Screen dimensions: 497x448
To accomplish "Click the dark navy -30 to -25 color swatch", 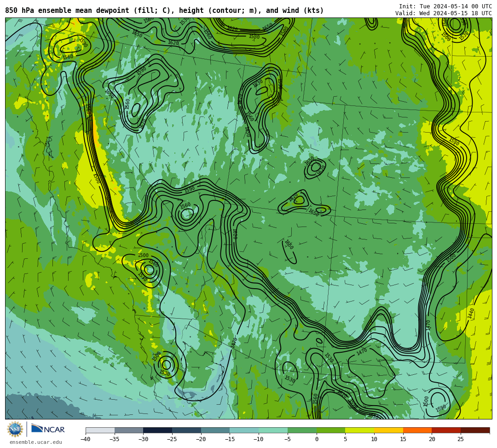I will [158, 430].
